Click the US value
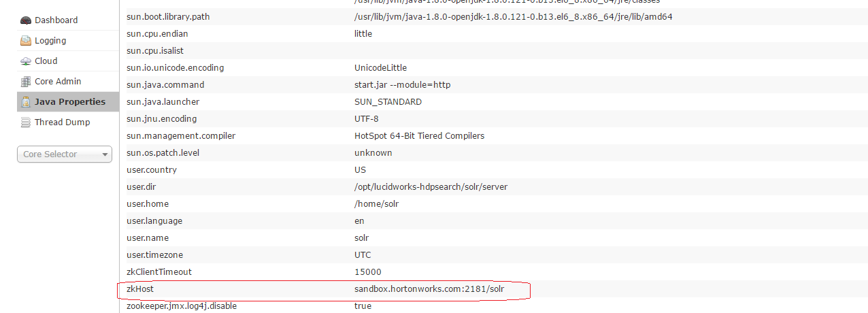Image resolution: width=868 pixels, height=313 pixels. pos(360,170)
